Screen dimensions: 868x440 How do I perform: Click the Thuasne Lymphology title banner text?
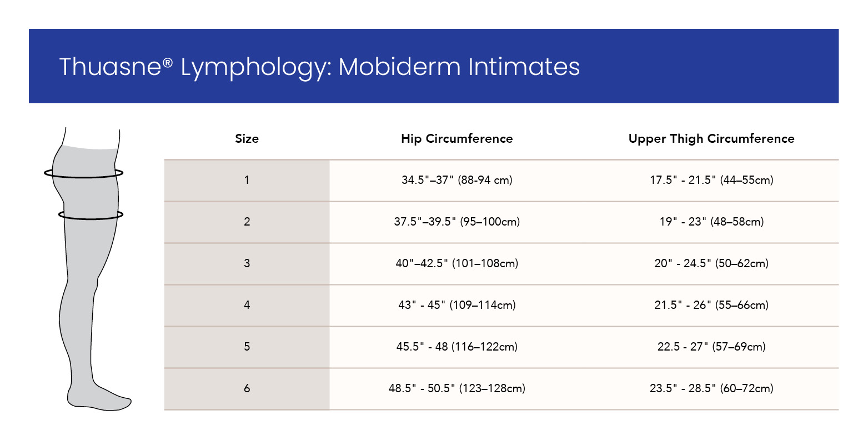[319, 67]
